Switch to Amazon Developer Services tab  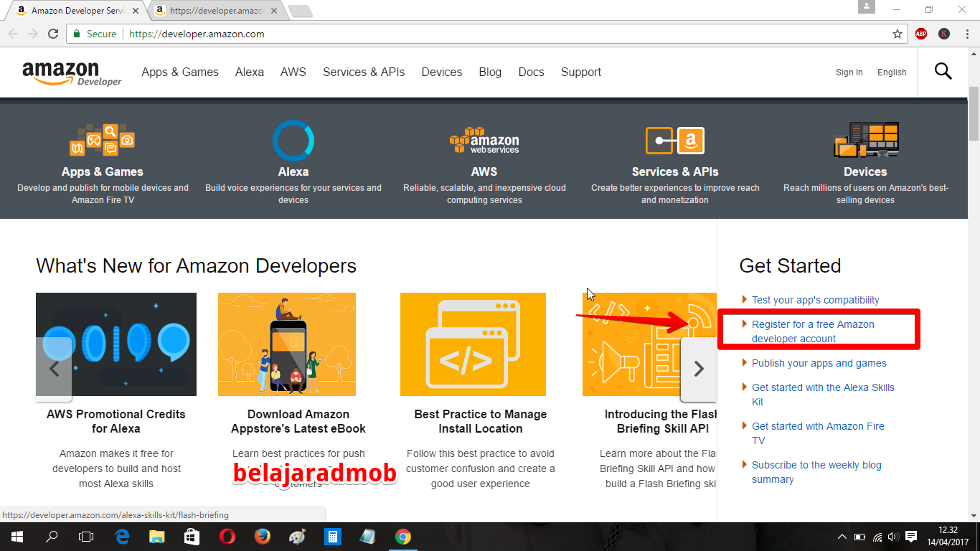coord(77,11)
